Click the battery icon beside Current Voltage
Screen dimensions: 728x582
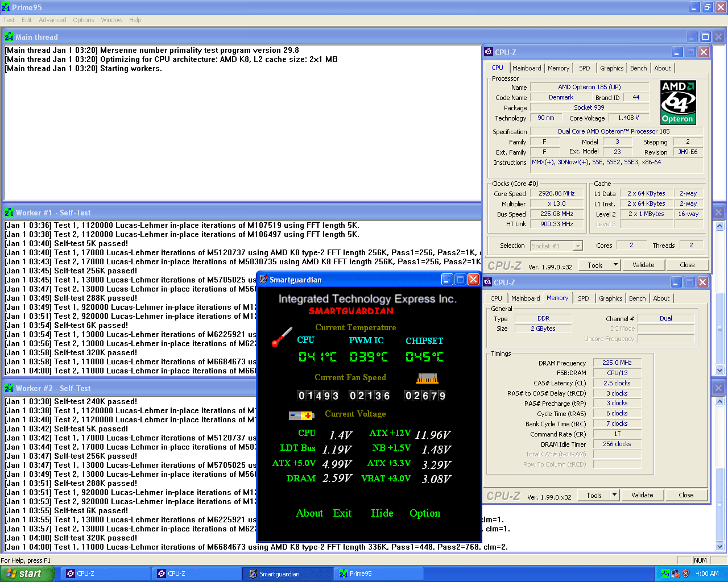click(301, 415)
